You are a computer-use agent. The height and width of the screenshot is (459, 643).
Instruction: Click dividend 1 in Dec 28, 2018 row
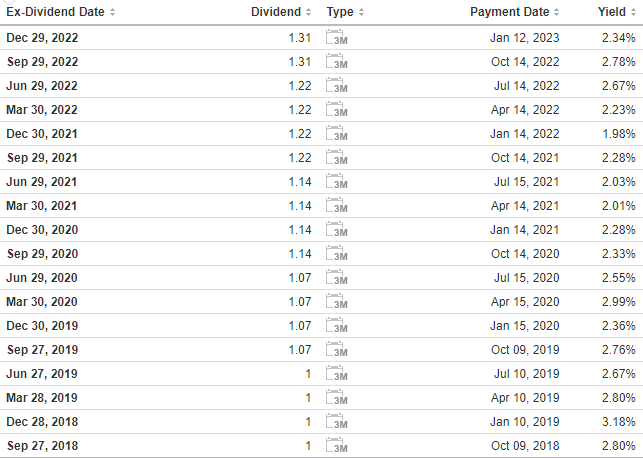point(308,422)
